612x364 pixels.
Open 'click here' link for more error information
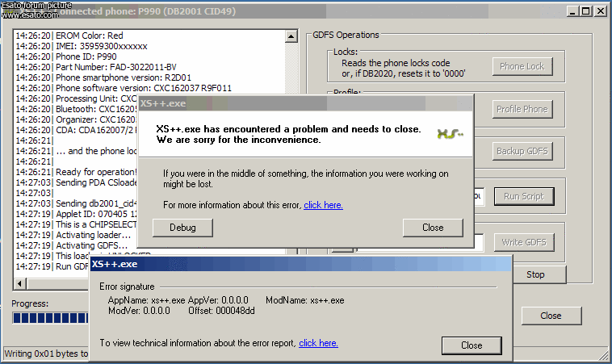tap(323, 205)
